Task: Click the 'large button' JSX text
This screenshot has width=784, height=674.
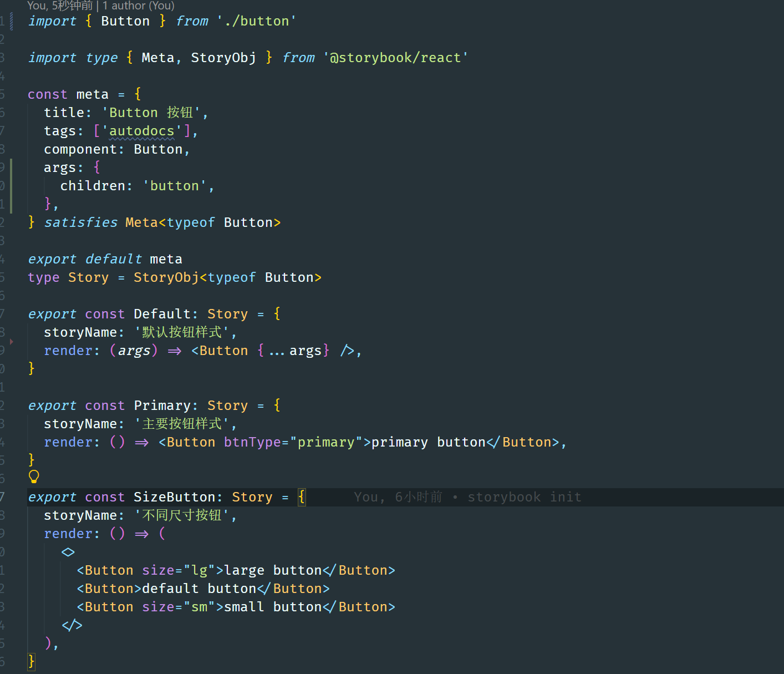Action: 273,570
